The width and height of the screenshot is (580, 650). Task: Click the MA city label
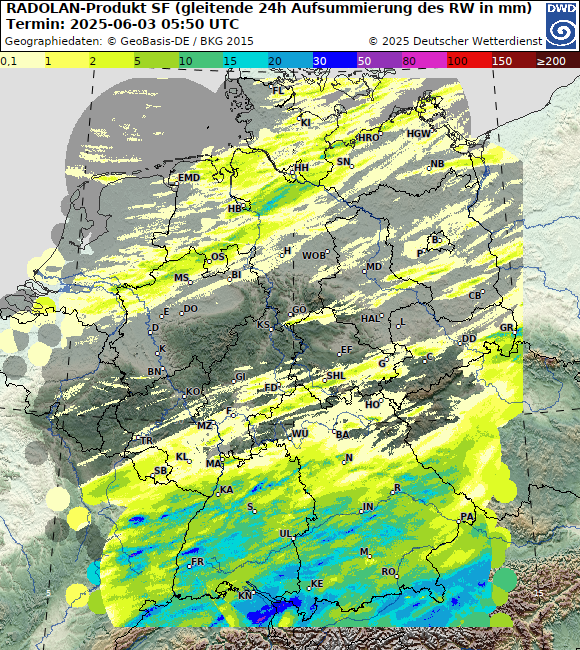point(214,463)
